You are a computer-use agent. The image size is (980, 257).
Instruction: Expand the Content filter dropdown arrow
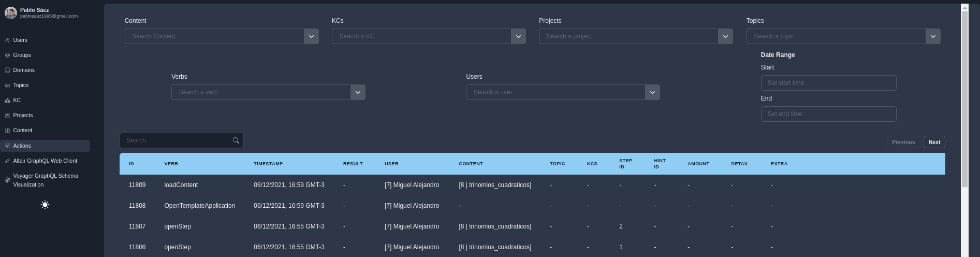pyautogui.click(x=311, y=36)
